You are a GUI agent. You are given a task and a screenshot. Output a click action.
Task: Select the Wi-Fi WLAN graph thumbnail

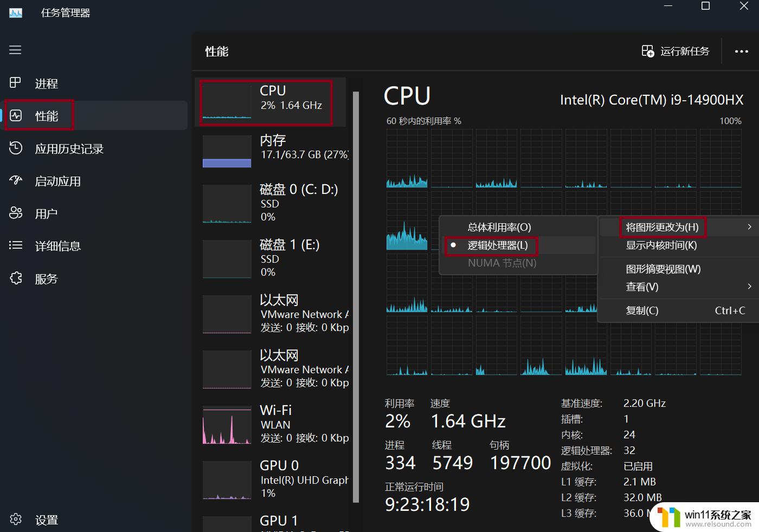[227, 425]
